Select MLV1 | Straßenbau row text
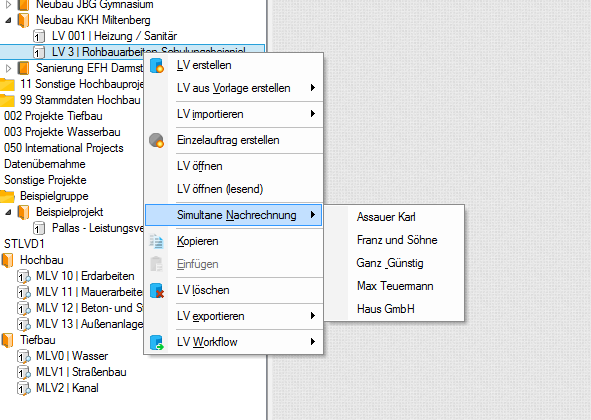The width and height of the screenshot is (591, 420). pos(81,372)
